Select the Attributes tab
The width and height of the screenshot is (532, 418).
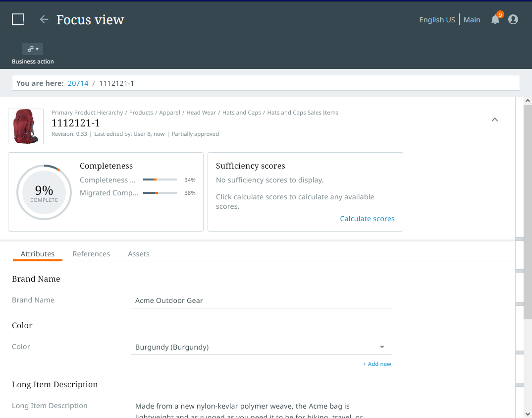pos(38,254)
